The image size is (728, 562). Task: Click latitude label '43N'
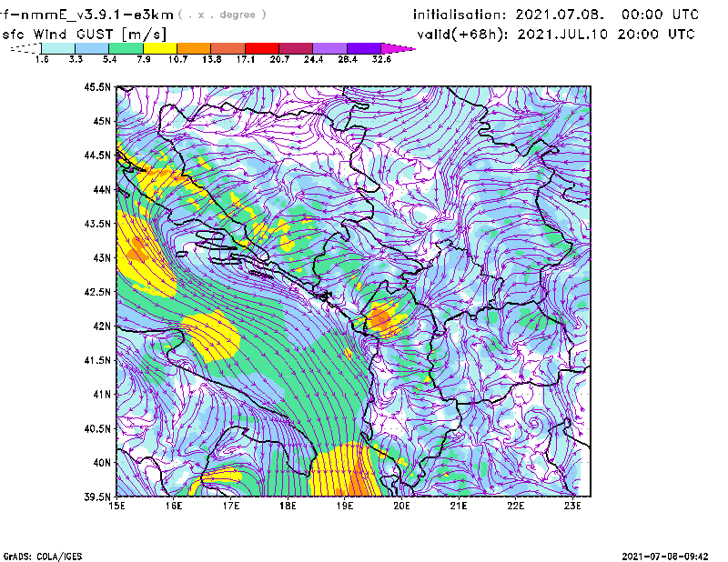point(102,257)
